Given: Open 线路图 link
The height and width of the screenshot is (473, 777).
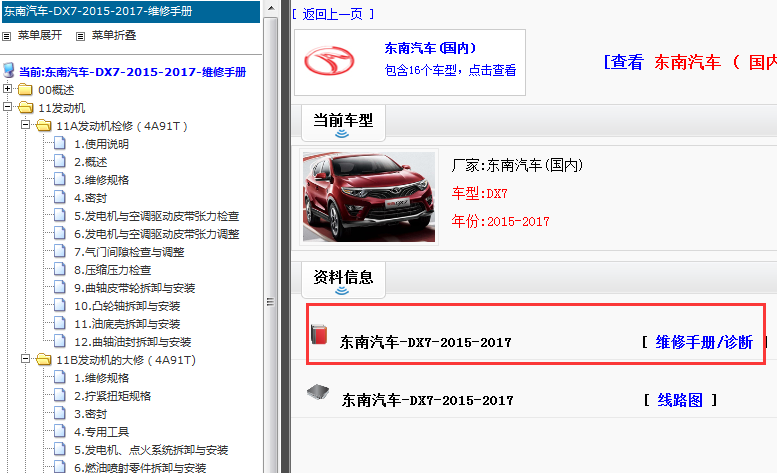Looking at the screenshot, I should [680, 400].
